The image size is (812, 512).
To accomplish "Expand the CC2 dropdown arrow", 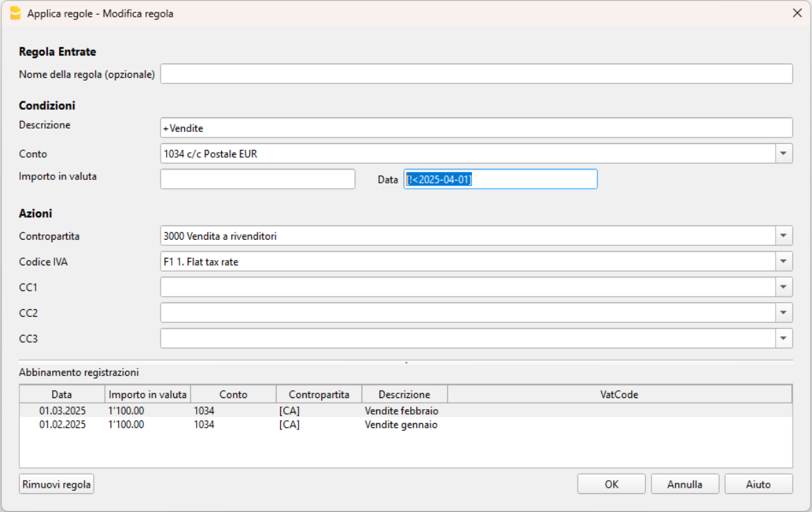I will pyautogui.click(x=783, y=313).
